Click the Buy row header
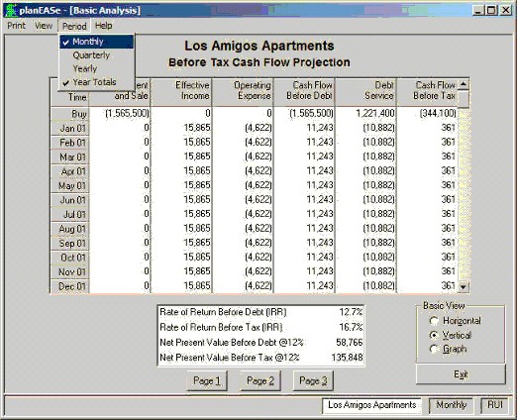The height and width of the screenshot is (420, 517). pyautogui.click(x=70, y=114)
